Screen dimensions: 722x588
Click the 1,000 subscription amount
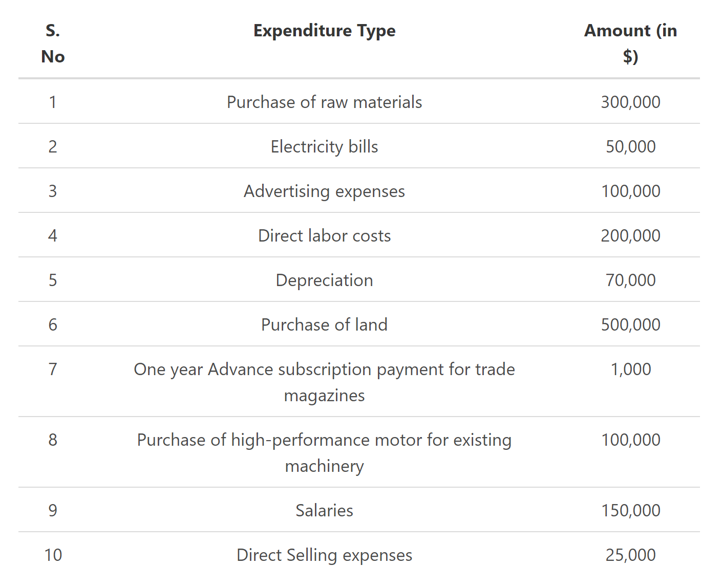pos(630,369)
